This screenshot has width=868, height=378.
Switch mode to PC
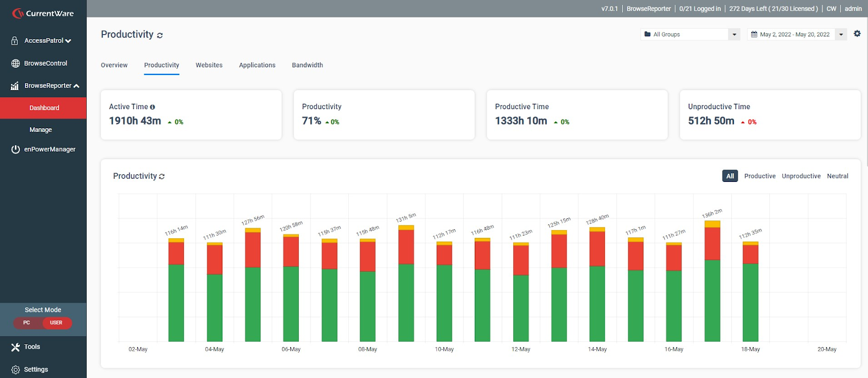tap(27, 323)
